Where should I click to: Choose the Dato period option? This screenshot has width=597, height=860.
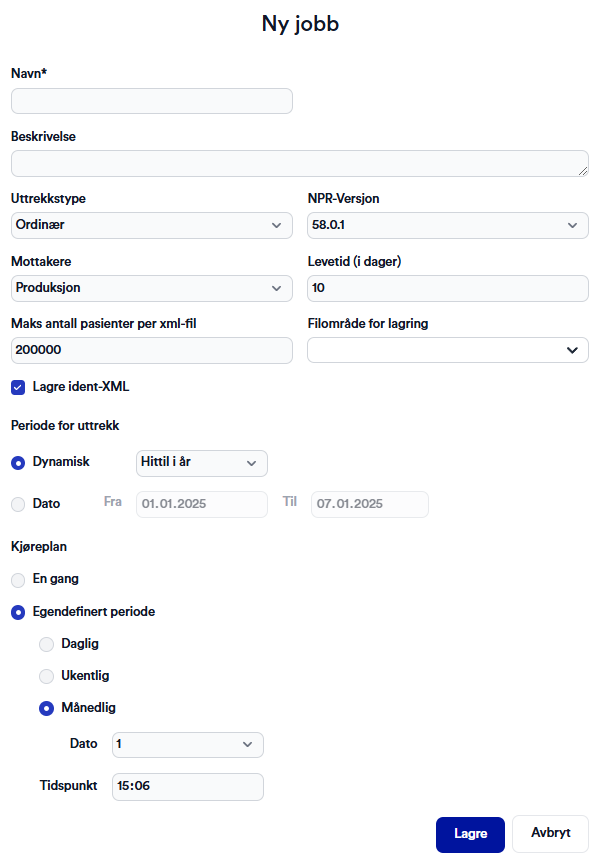click(16, 503)
